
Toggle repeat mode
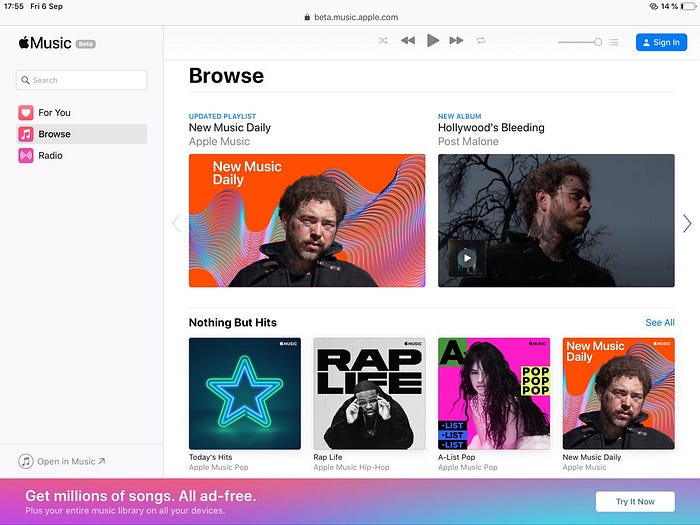pyautogui.click(x=481, y=41)
